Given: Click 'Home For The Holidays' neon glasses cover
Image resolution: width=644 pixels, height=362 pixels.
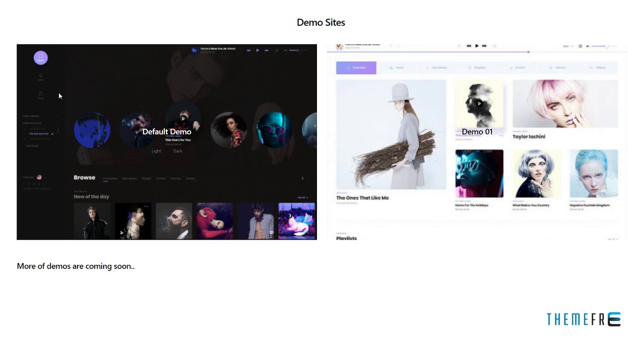Looking at the screenshot, I should 479,173.
